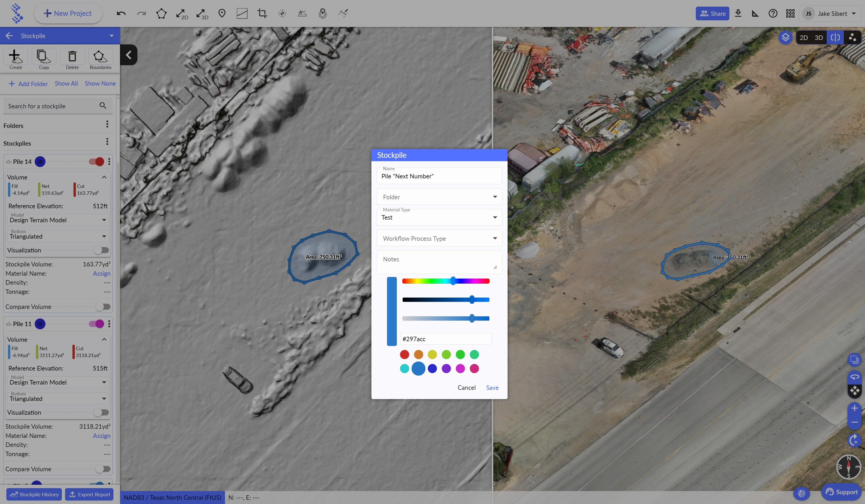Zoom out on the map with minus button
The height and width of the screenshot is (504, 865).
[x=854, y=422]
